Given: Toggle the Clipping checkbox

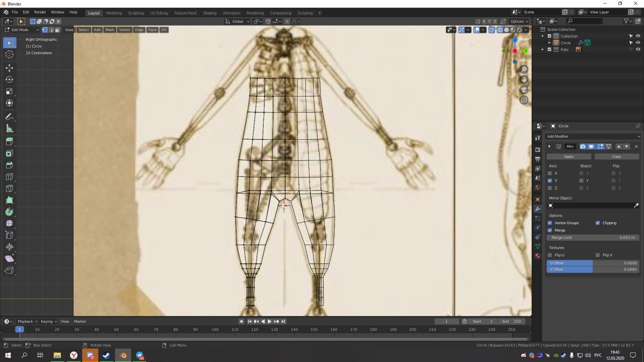Looking at the screenshot, I should click(x=598, y=223).
